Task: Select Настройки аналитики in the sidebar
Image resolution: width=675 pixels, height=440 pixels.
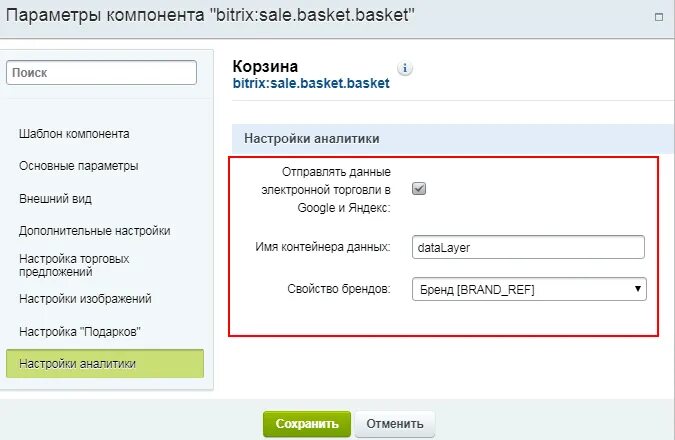Action: point(104,363)
